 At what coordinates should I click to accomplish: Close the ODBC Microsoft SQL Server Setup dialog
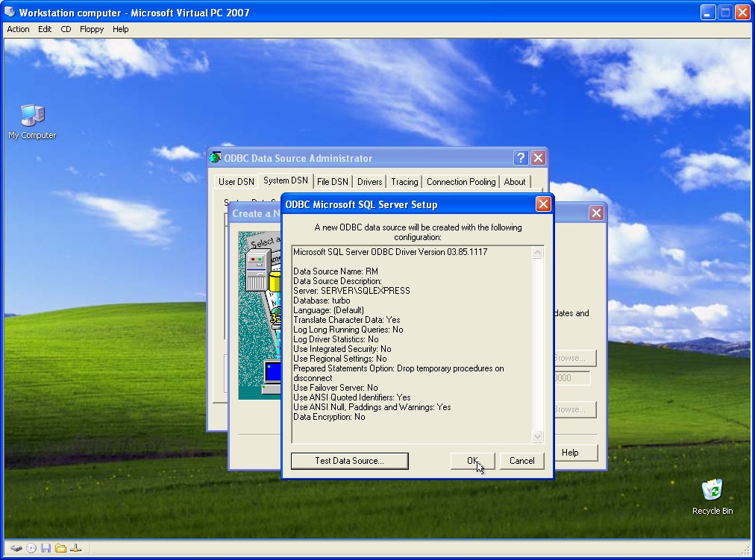point(543,204)
